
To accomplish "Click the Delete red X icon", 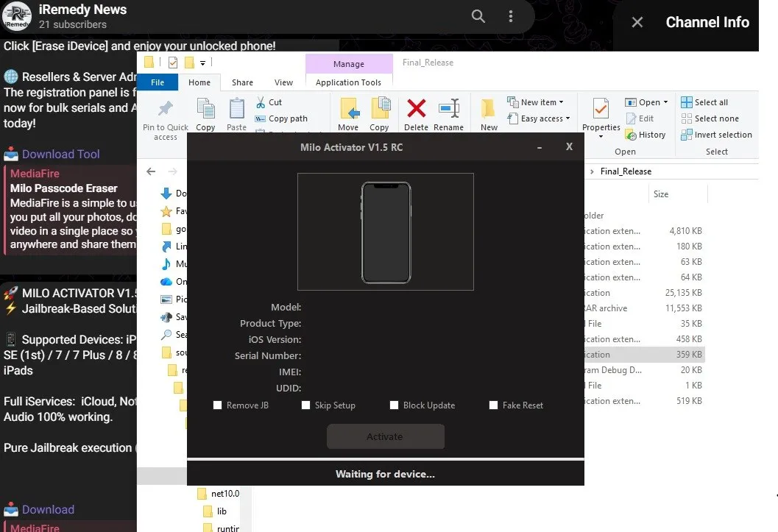I will (416, 108).
